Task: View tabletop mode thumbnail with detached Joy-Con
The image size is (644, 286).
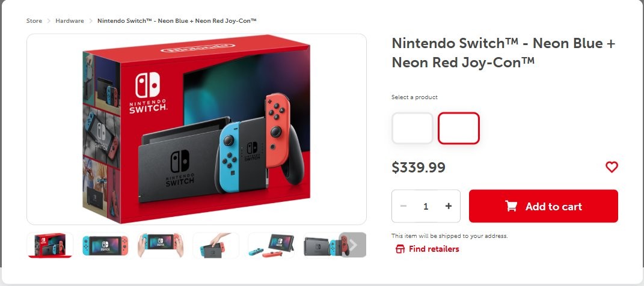Action: click(271, 245)
